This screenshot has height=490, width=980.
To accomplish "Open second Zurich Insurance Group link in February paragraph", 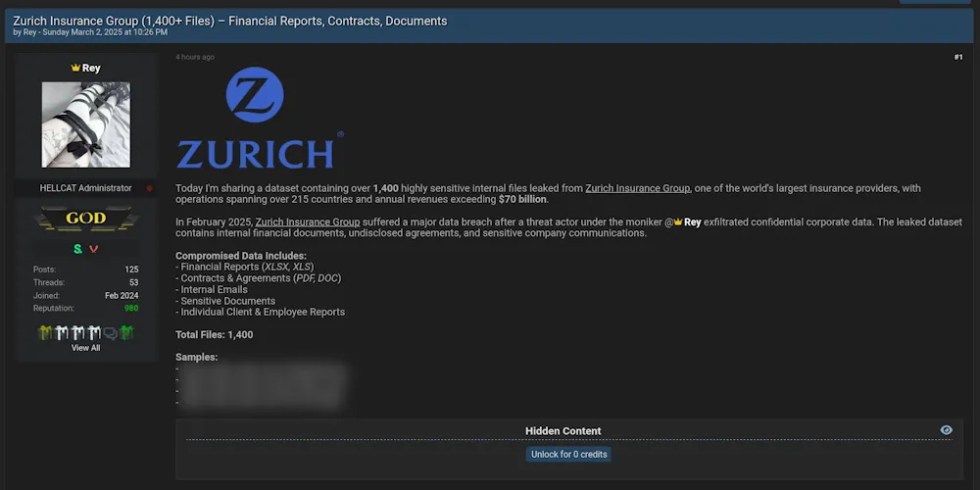I will click(x=308, y=221).
